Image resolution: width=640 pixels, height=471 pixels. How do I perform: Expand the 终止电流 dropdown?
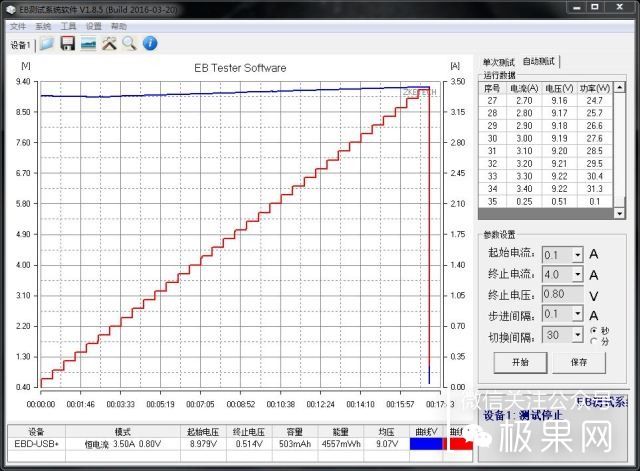pos(577,274)
